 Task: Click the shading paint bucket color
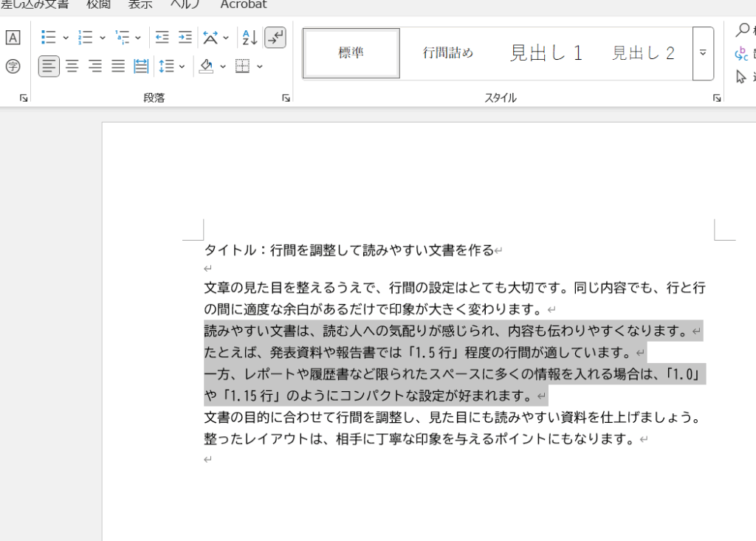(x=206, y=66)
